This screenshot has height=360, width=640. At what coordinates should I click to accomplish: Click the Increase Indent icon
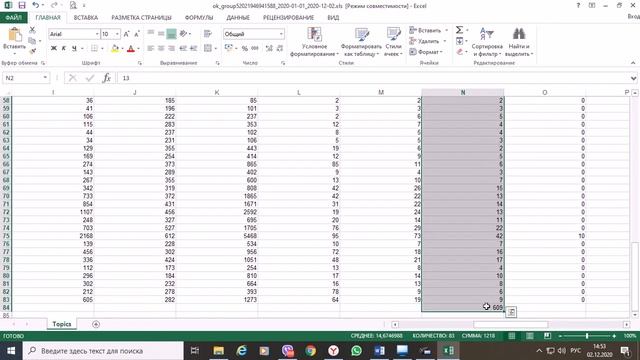[x=193, y=48]
